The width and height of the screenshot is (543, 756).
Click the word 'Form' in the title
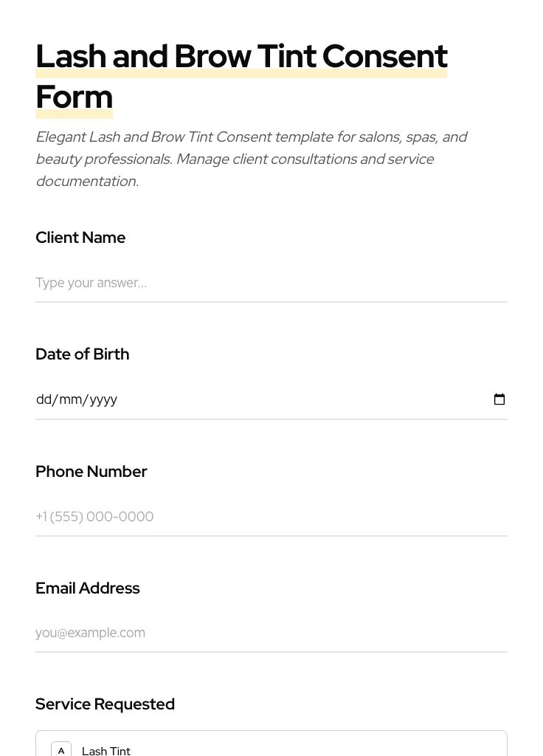tap(74, 97)
